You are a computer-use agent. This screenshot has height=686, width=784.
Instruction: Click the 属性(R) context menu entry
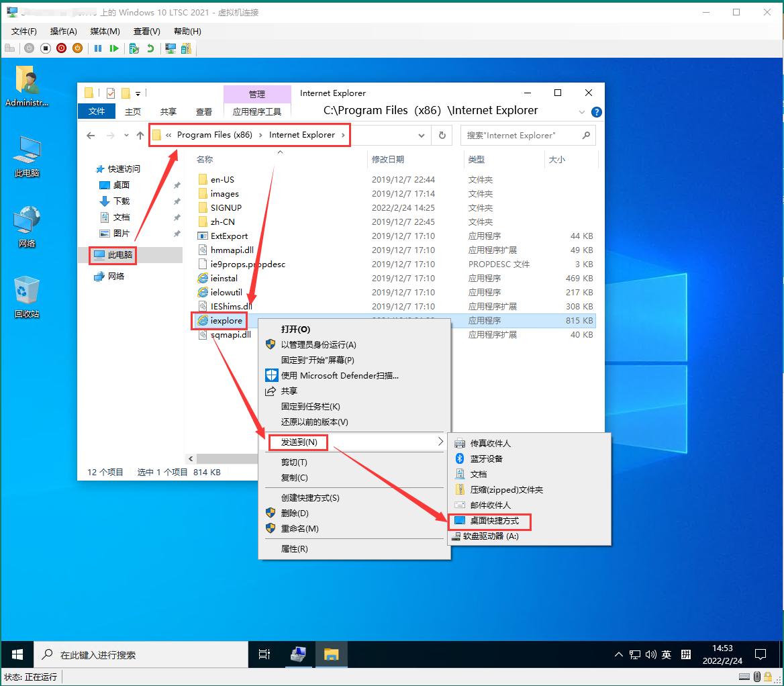(x=294, y=549)
